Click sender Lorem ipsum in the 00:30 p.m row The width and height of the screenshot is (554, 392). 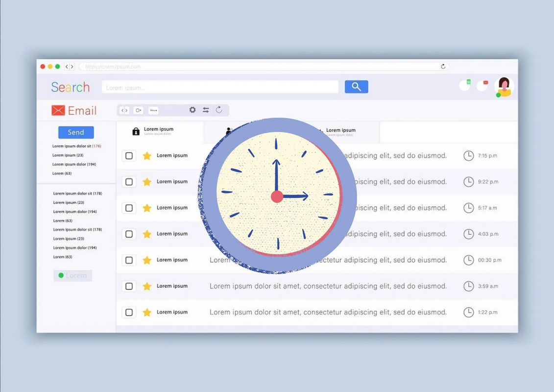tap(172, 260)
